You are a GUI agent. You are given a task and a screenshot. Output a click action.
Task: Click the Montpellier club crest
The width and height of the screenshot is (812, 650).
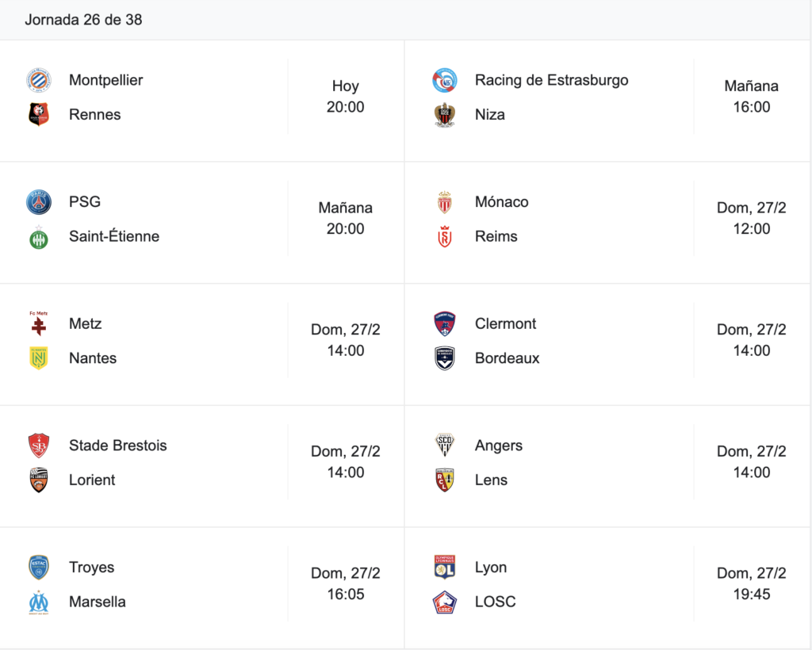click(39, 80)
